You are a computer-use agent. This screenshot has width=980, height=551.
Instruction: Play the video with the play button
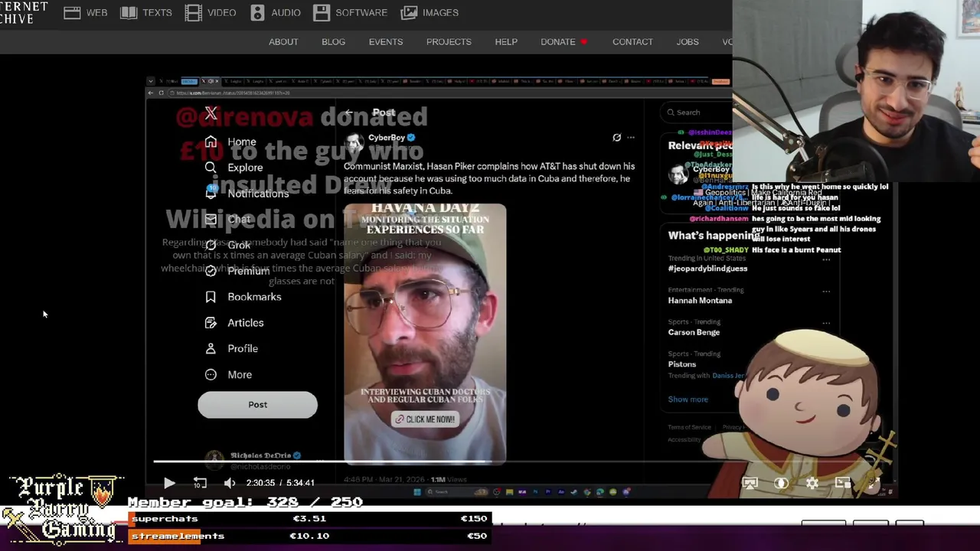(x=169, y=483)
